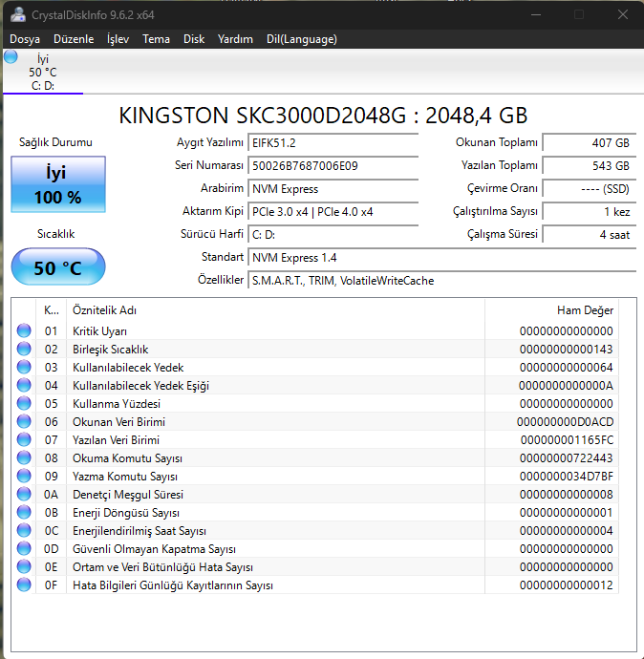Click status orb for Kullanma Yüzdesi row
The width and height of the screenshot is (644, 659).
tap(25, 404)
